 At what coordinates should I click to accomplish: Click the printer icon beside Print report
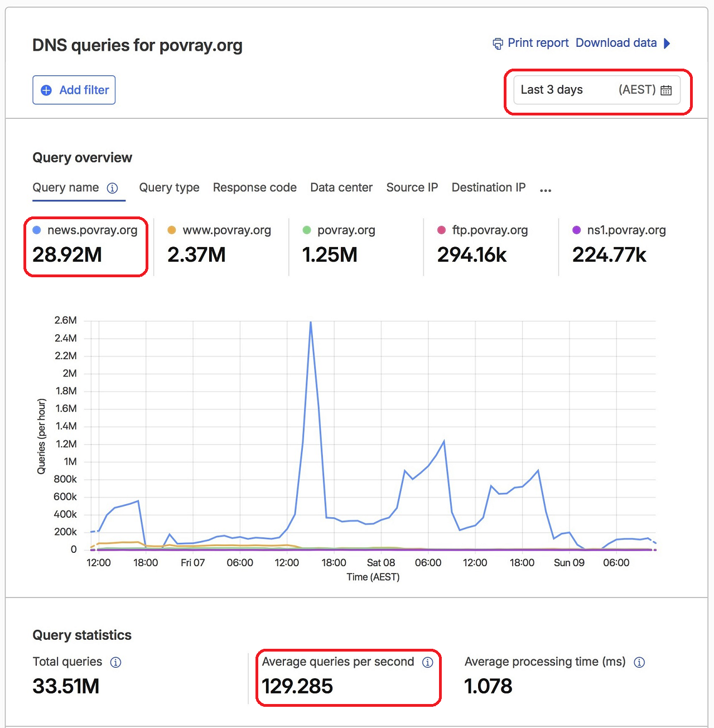pos(498,44)
